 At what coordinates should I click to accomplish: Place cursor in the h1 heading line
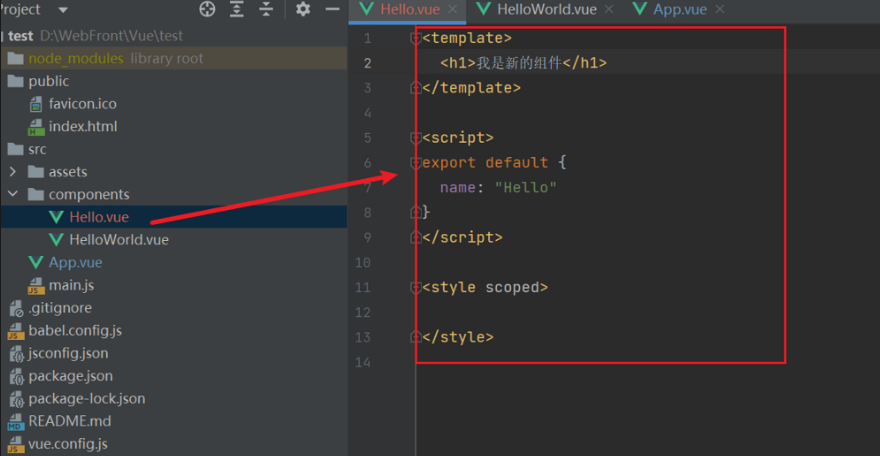click(523, 63)
